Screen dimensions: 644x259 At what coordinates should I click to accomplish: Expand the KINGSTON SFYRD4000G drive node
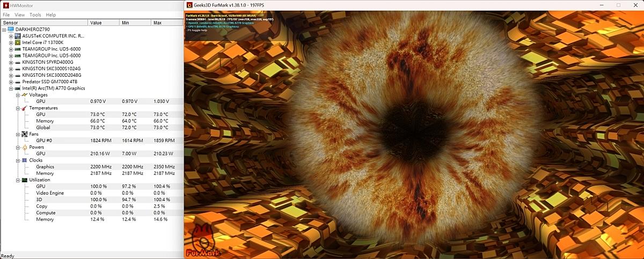(11, 62)
